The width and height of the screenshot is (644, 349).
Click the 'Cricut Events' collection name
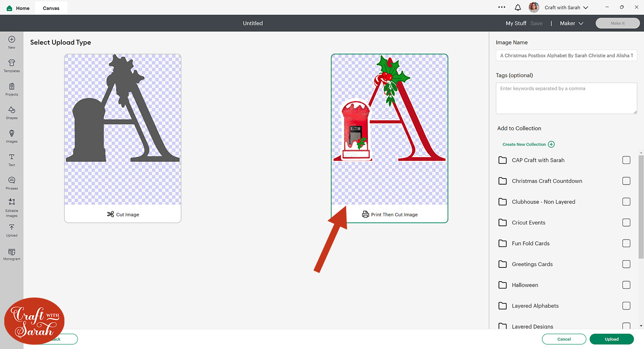[529, 222]
